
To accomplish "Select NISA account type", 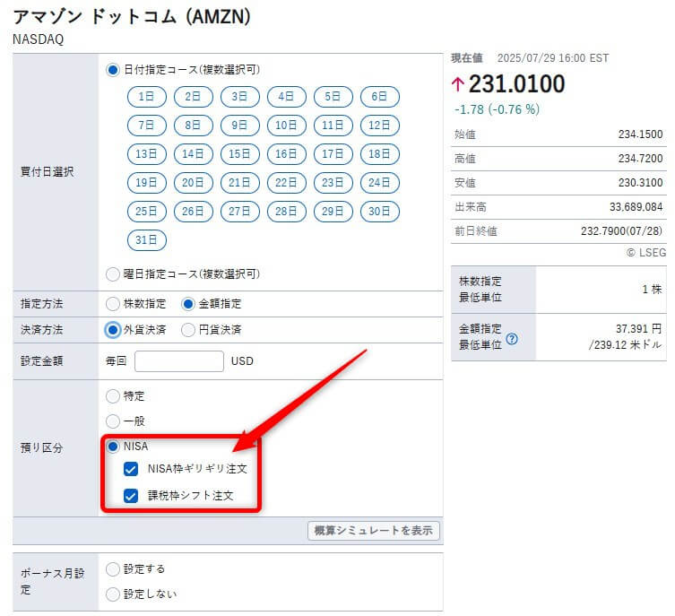I will tap(113, 447).
